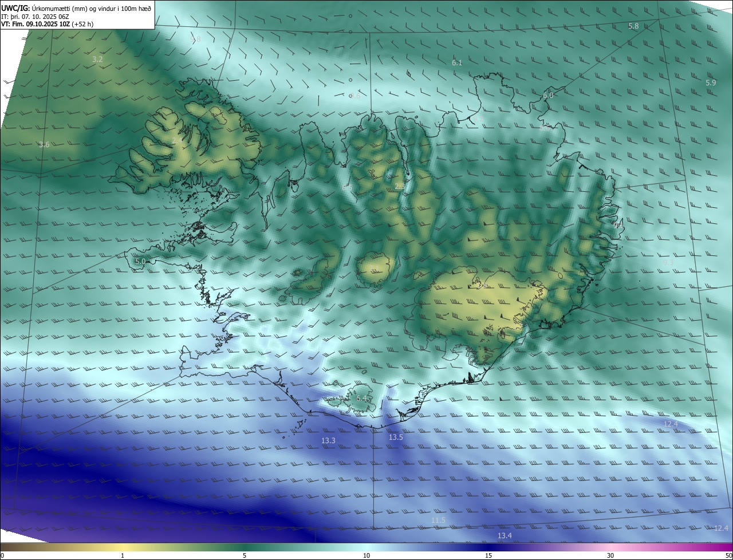733x560 pixels.
Task: Select the 13.5 value label
Action: pos(396,437)
